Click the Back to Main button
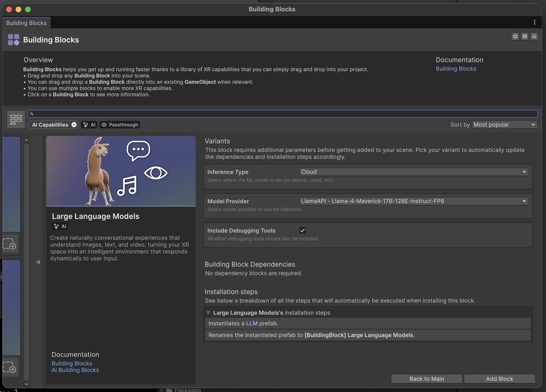This screenshot has height=392, width=546. click(426, 379)
